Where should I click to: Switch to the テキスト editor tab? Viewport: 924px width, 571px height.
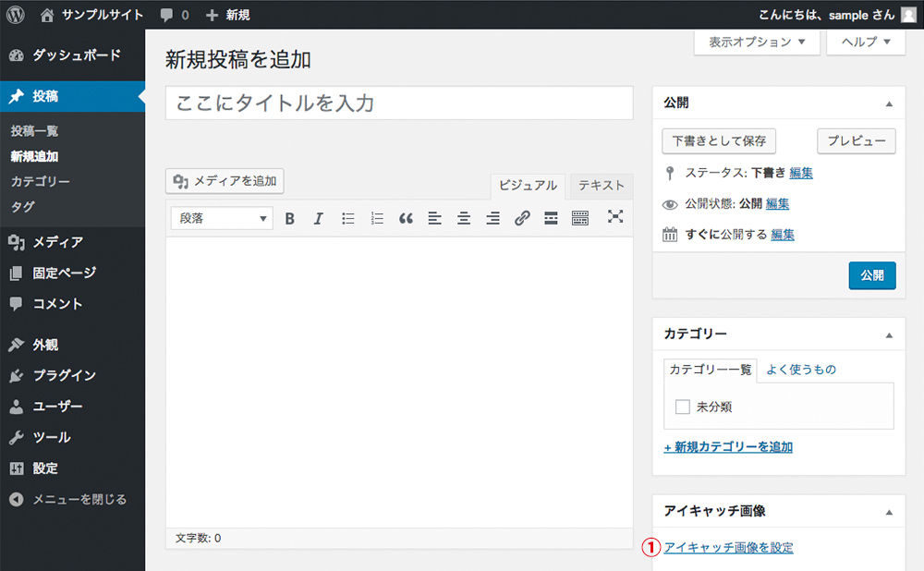[602, 185]
